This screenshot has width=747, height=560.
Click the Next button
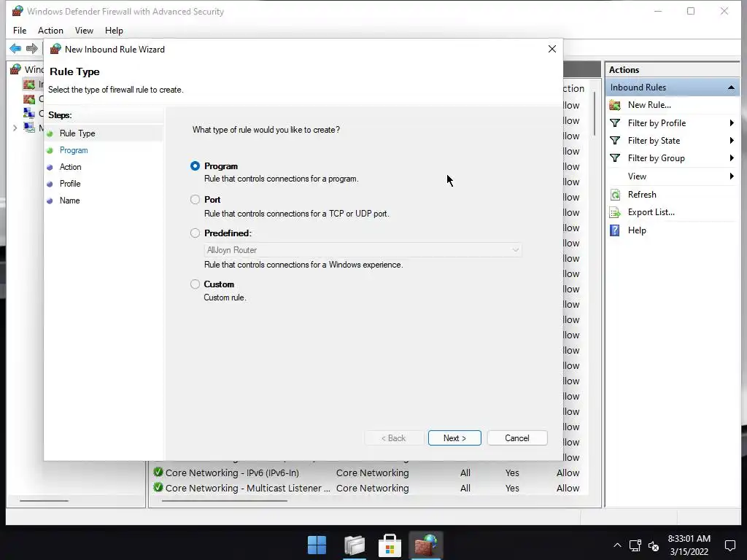[454, 438]
